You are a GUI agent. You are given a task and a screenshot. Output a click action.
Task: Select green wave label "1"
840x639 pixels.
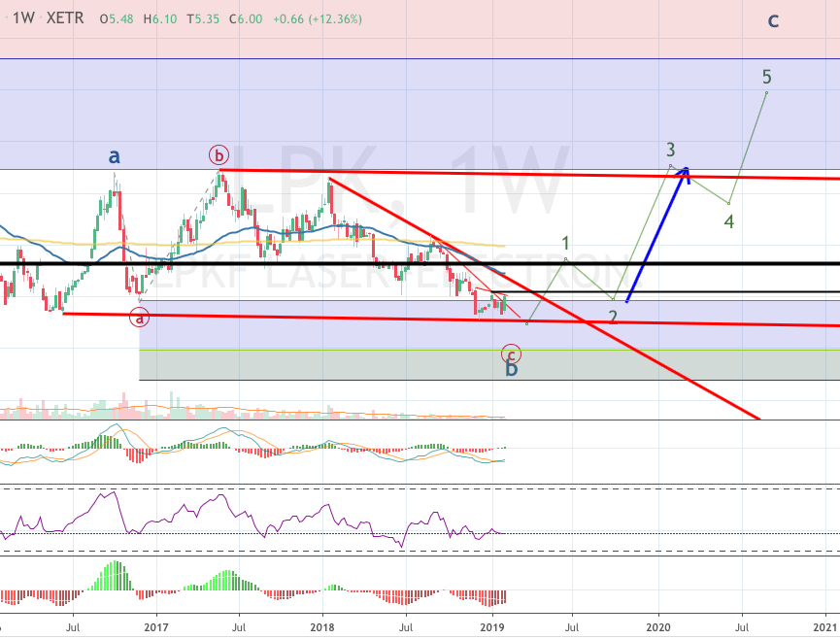click(x=565, y=243)
